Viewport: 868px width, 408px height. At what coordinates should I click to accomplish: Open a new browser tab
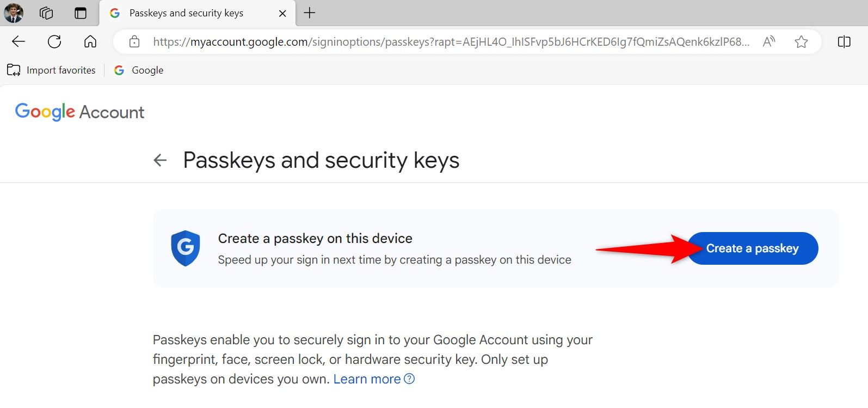point(310,13)
